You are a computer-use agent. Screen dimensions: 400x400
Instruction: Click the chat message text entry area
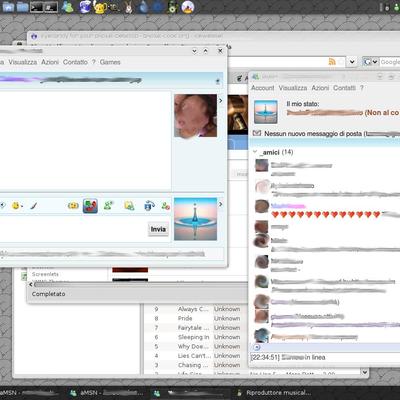pos(73,230)
